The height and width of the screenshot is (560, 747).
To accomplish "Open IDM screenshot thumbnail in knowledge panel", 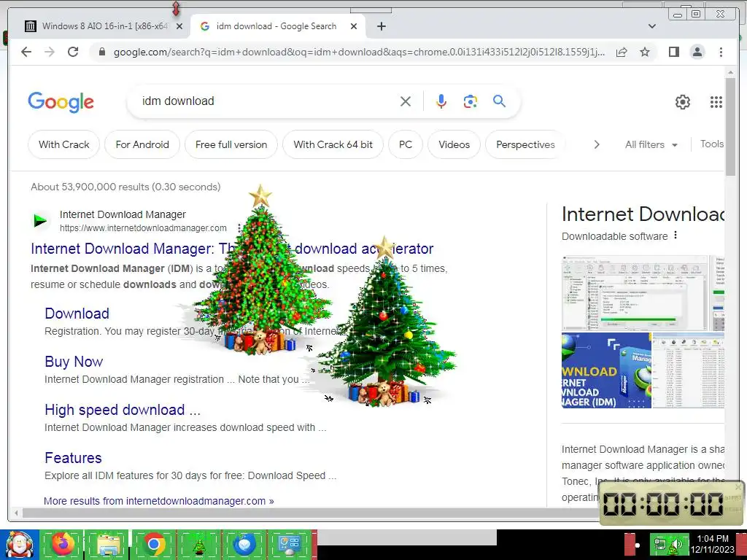I will (635, 293).
